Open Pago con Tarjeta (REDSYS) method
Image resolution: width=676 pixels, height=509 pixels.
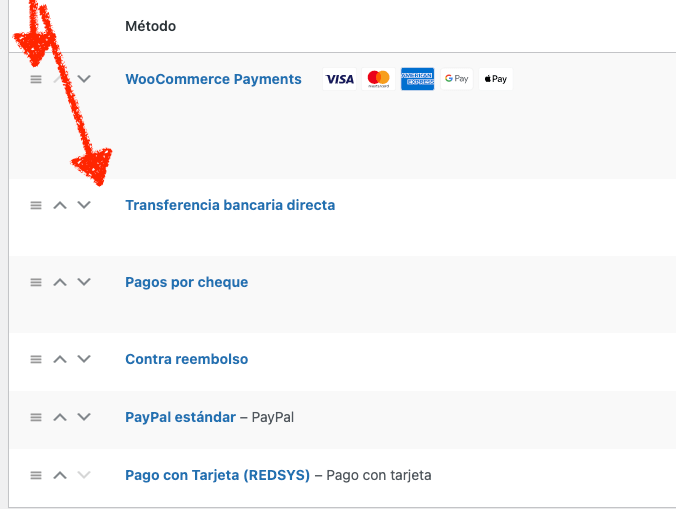point(217,475)
